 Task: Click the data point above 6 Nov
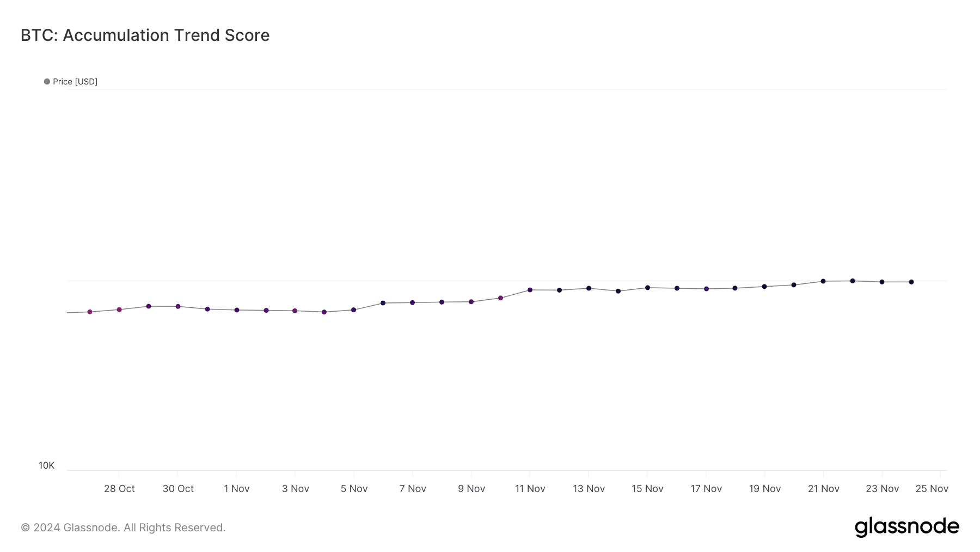[383, 303]
